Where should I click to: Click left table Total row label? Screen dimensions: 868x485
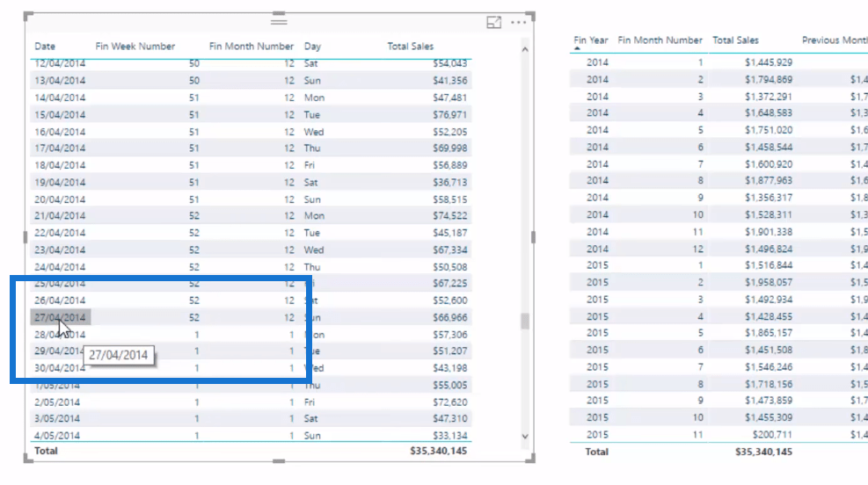pyautogui.click(x=46, y=452)
